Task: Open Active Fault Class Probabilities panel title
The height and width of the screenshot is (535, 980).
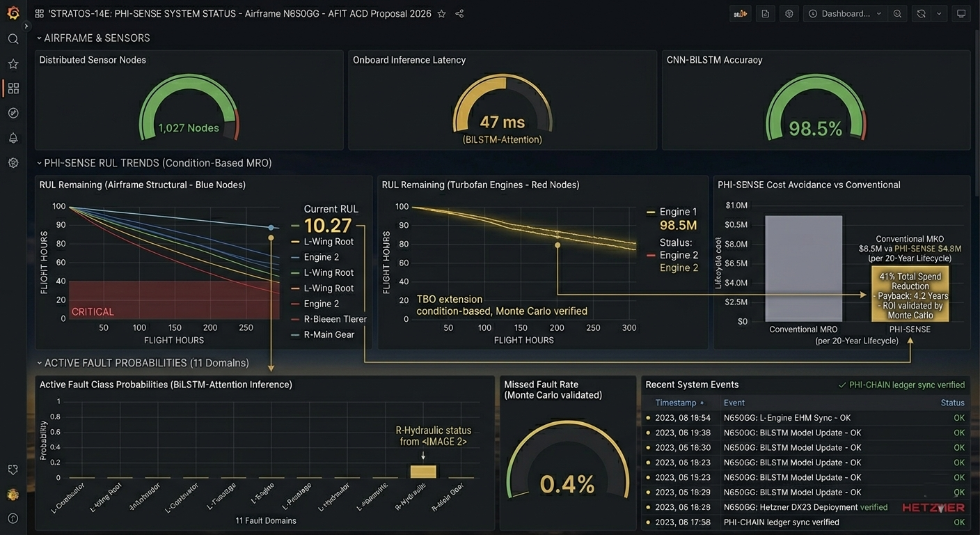Action: [x=166, y=385]
